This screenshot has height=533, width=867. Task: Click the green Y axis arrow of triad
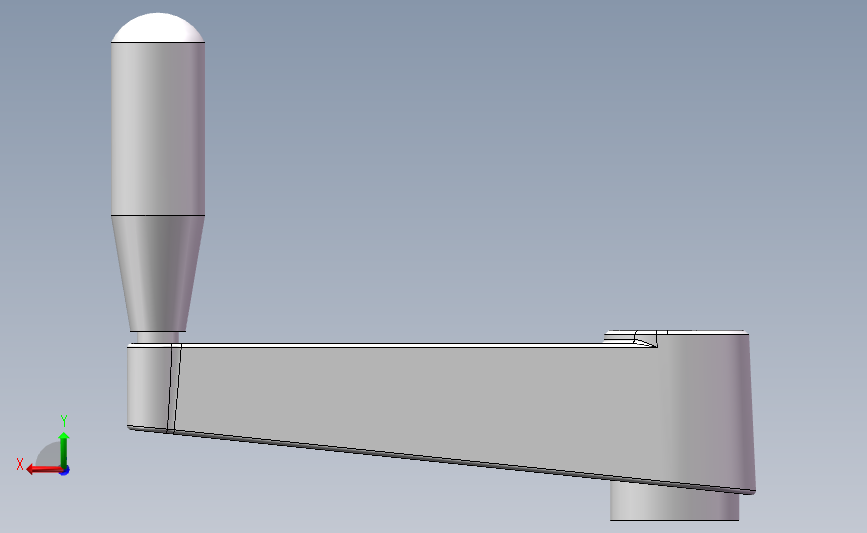[x=64, y=450]
